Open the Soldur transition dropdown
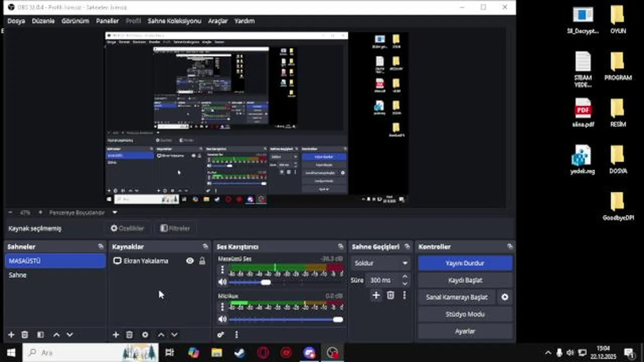Image resolution: width=644 pixels, height=362 pixels. click(381, 263)
